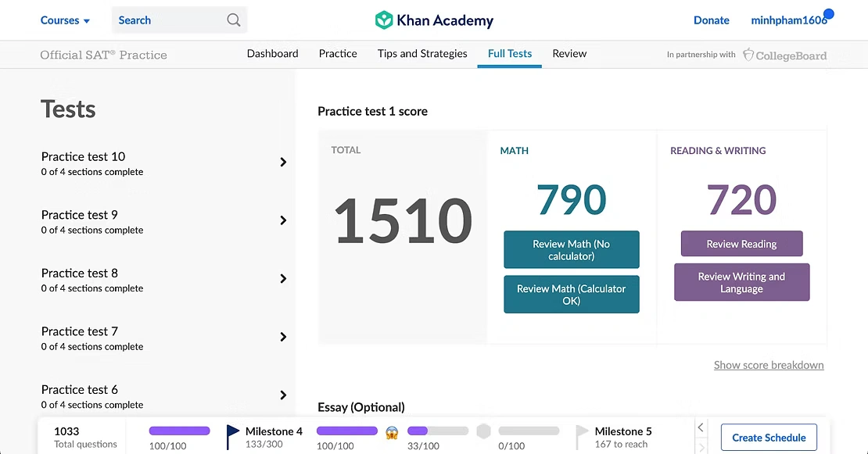The height and width of the screenshot is (454, 868).
Task: Click the Essay (Optional) heading
Action: point(361,408)
